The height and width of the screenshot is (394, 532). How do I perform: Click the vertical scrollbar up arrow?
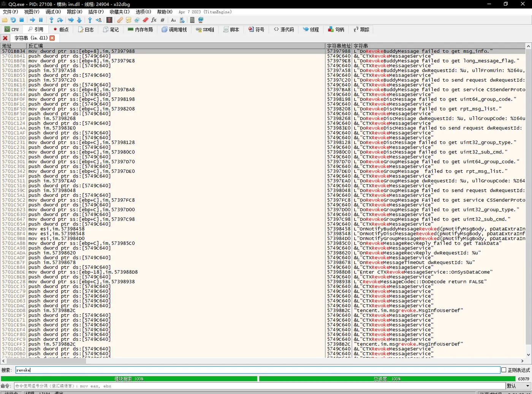(529, 46)
